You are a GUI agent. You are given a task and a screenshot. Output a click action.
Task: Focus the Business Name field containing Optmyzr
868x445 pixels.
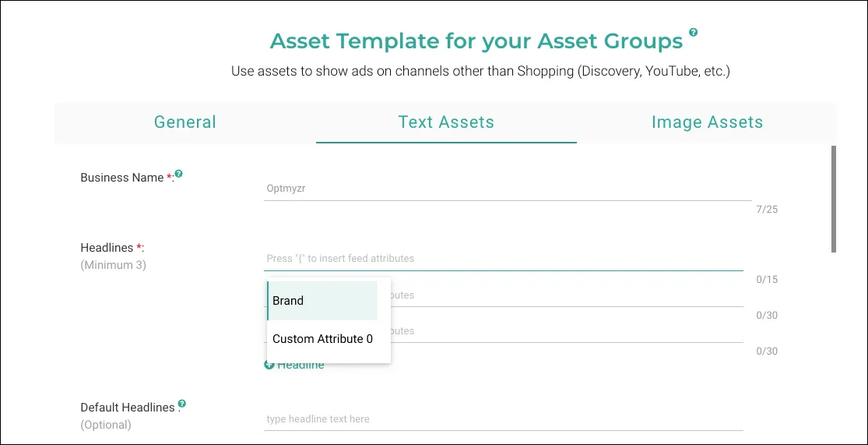coord(506,189)
